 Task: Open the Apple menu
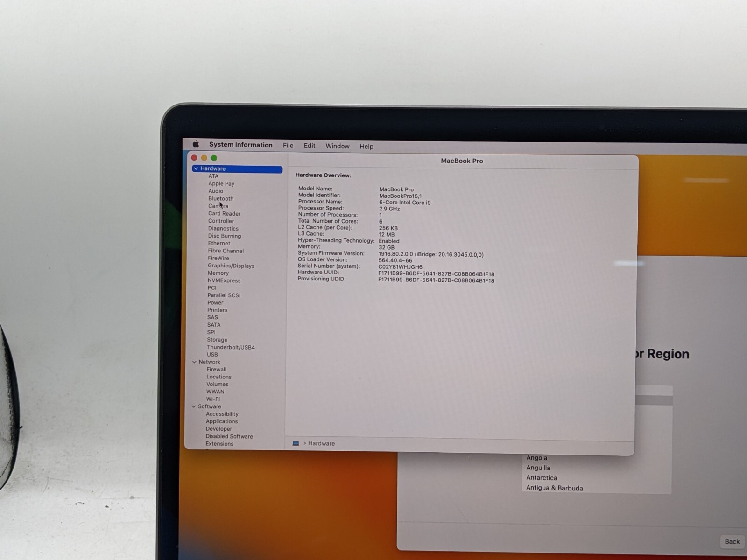click(196, 144)
